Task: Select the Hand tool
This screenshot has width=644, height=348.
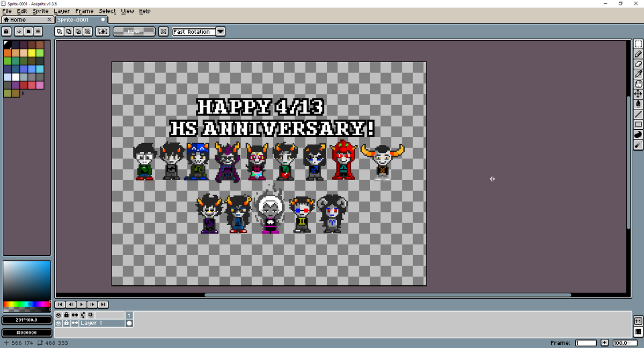Action: pos(638,84)
